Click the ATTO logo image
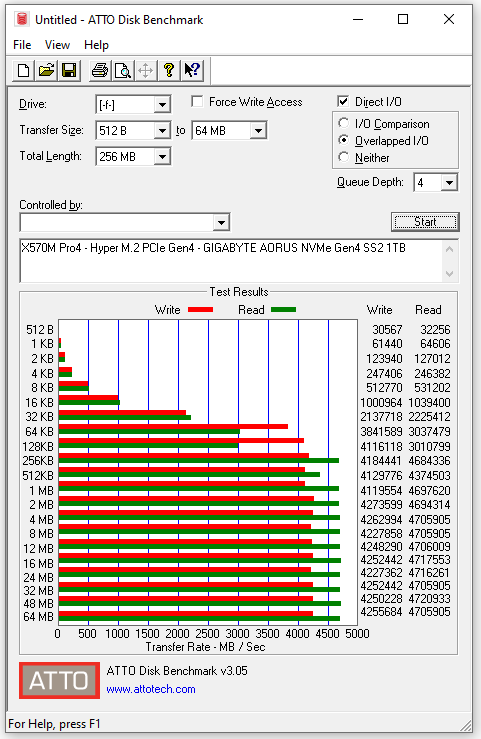The width and height of the screenshot is (481, 739). (x=59, y=680)
